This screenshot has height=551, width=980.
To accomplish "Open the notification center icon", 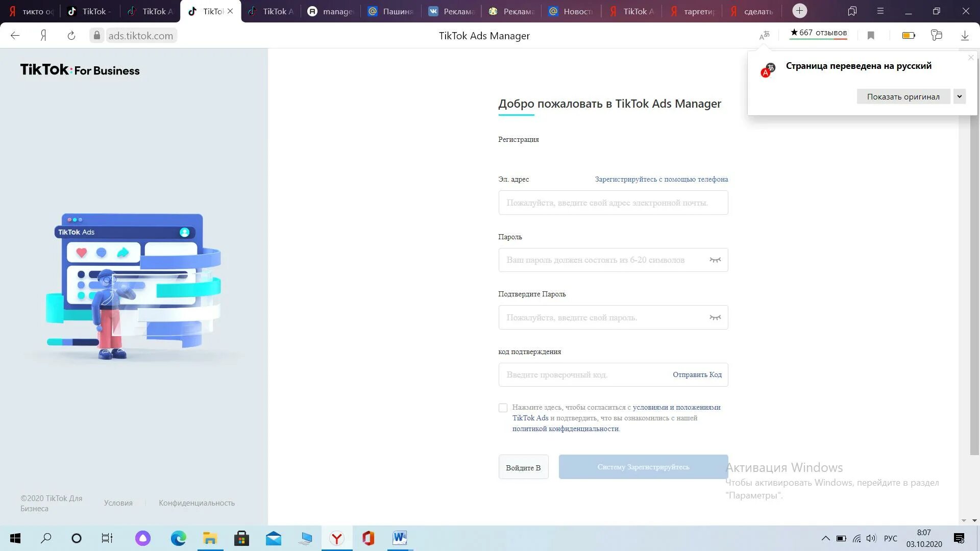I will 959,538.
